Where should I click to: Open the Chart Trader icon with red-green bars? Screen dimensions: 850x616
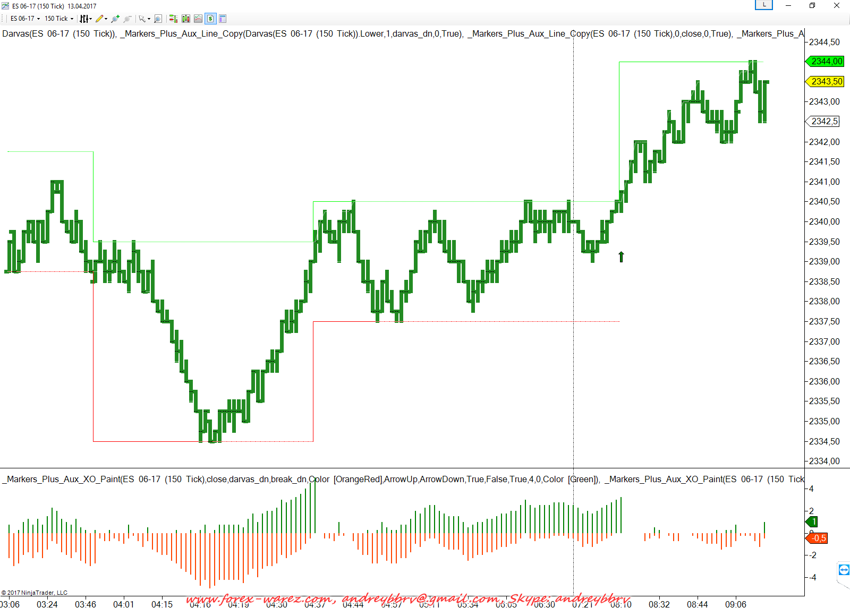click(x=173, y=19)
